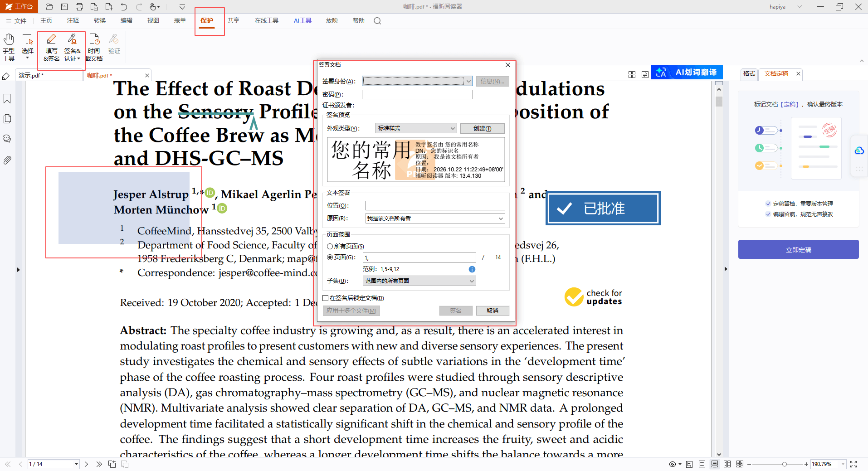The width and height of the screenshot is (868, 471).
Task: Click the Select (选择) tool
Action: click(x=28, y=47)
